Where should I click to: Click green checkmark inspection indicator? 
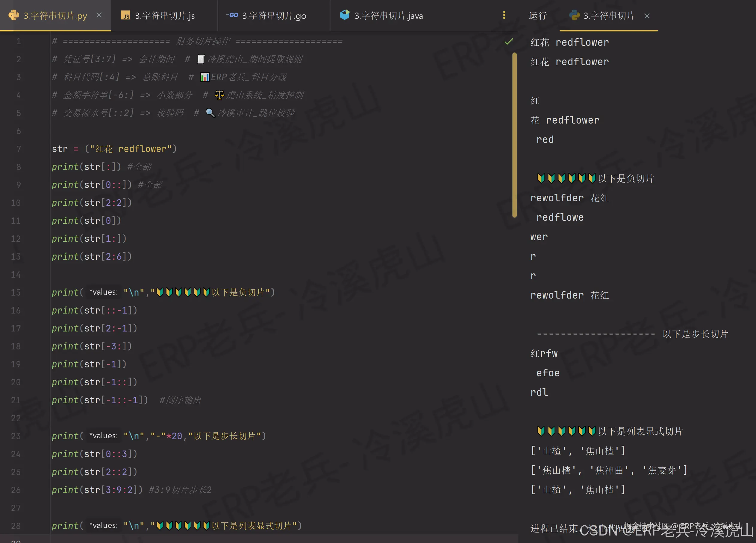[509, 42]
